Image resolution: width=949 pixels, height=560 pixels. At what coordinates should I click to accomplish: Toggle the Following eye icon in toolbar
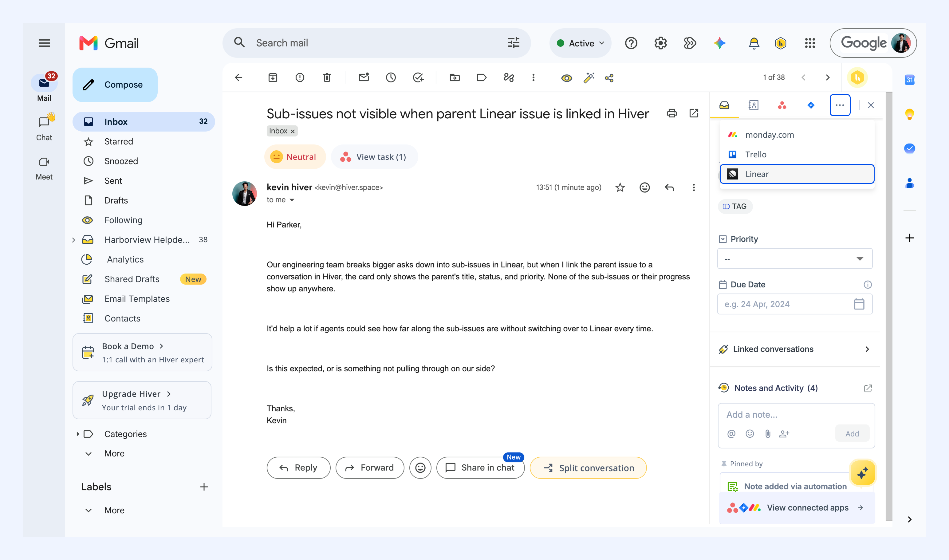coord(566,78)
